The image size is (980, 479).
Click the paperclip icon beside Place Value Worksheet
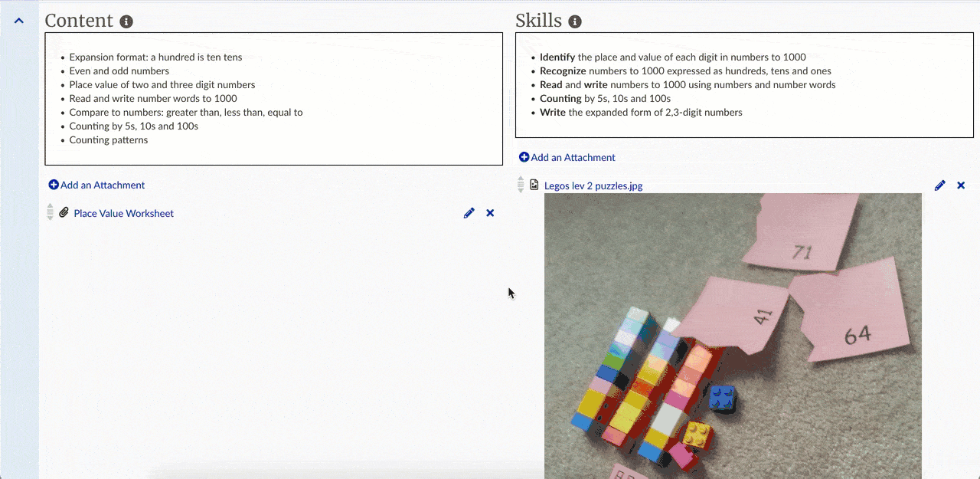coord(64,212)
